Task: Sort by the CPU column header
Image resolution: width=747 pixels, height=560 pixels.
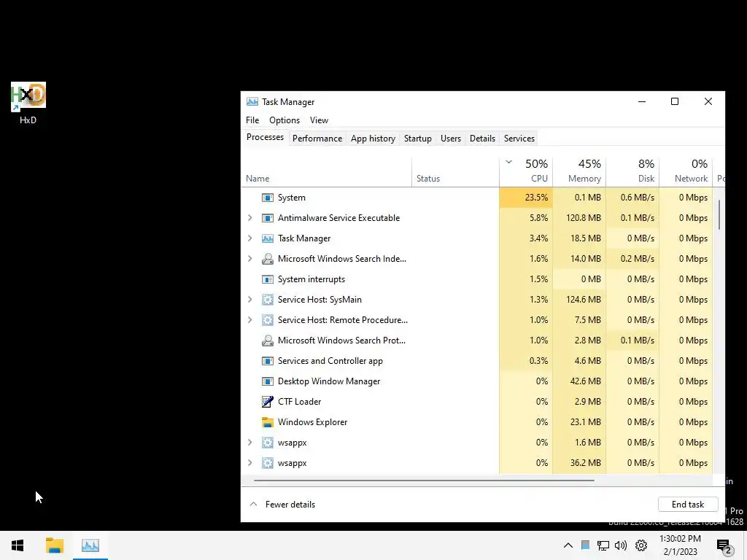Action: pos(527,171)
